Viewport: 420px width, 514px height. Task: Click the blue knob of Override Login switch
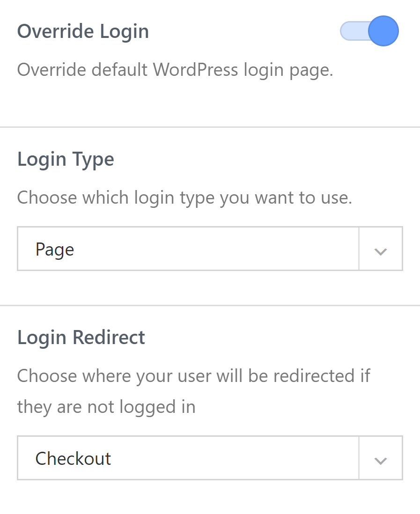pos(383,31)
